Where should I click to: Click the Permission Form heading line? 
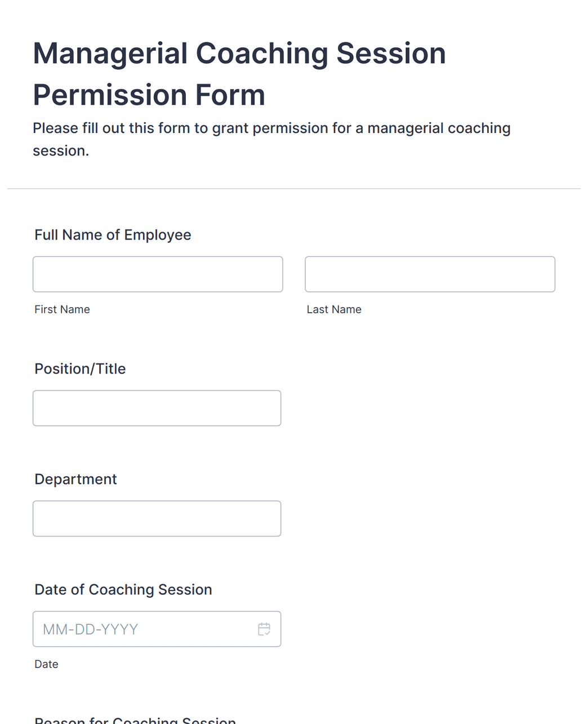coord(149,95)
